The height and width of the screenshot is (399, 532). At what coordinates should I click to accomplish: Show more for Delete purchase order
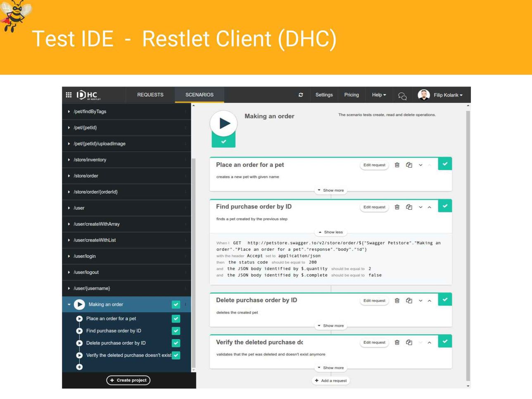[331, 326]
